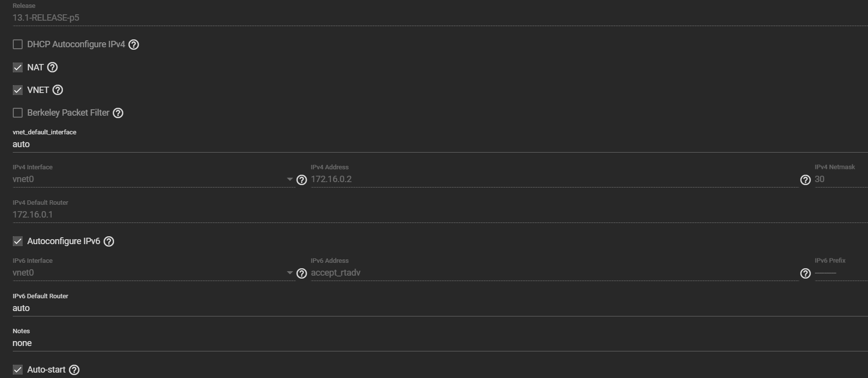The image size is (868, 378).
Task: Show Berkeley Packet Filter help icon
Action: [118, 113]
